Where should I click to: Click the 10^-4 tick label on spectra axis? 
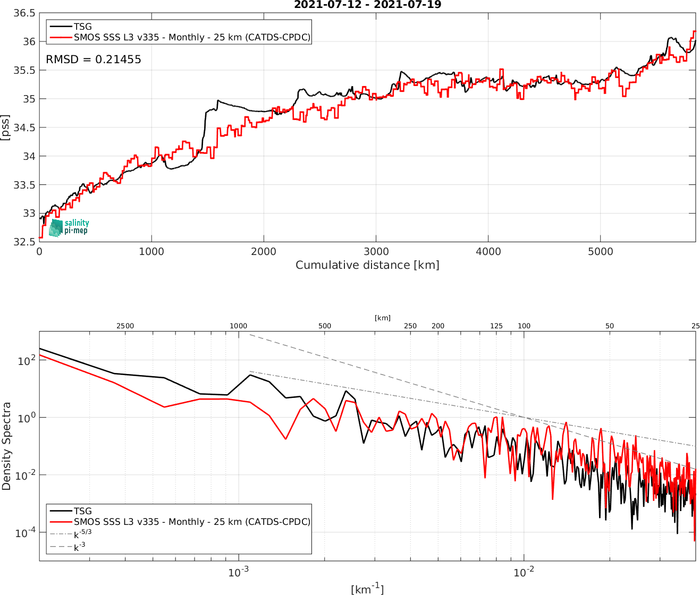coord(25,532)
